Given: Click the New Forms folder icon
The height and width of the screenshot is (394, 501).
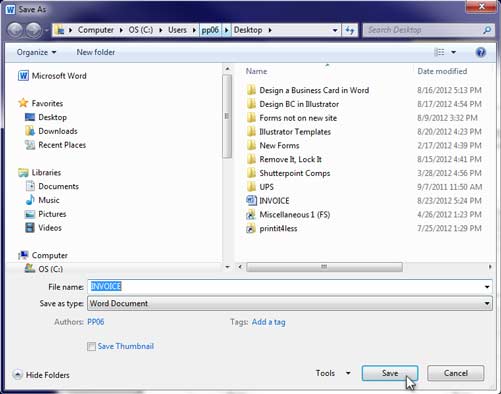Looking at the screenshot, I should click(252, 145).
